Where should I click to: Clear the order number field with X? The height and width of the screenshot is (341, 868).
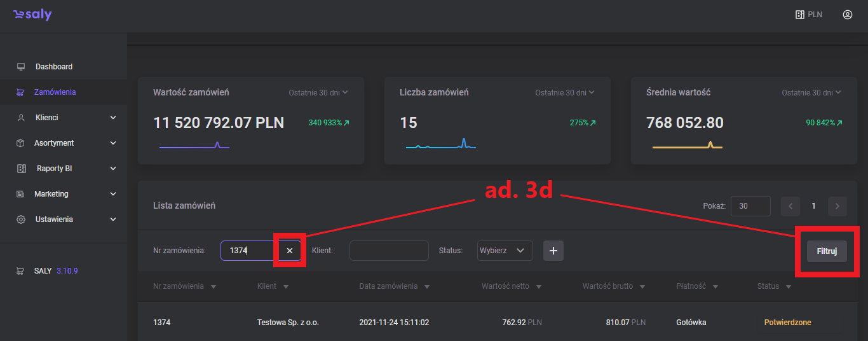tap(290, 251)
